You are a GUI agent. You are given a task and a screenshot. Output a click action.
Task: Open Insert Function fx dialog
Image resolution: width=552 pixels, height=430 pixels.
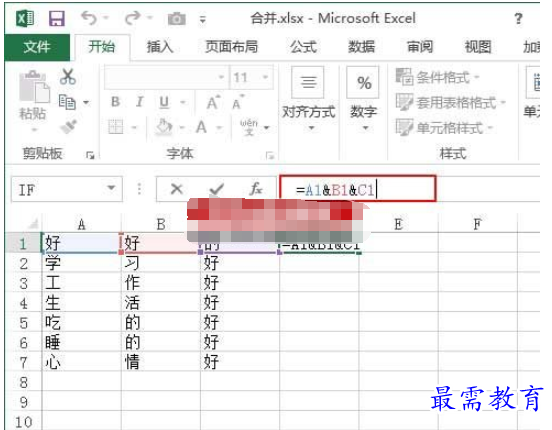tap(256, 189)
